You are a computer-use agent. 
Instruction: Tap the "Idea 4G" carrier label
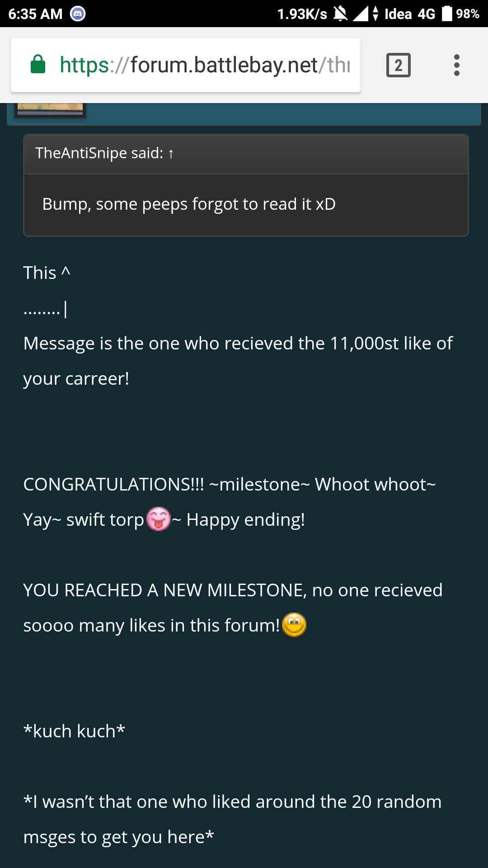point(409,14)
